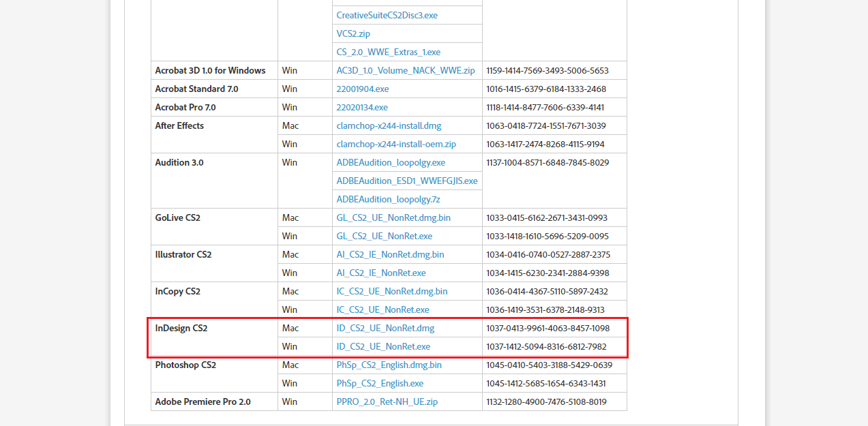Screen dimensions: 868x426
Task: Click the PhSp_CS2_English.dmg.bin link
Action: pos(389,365)
